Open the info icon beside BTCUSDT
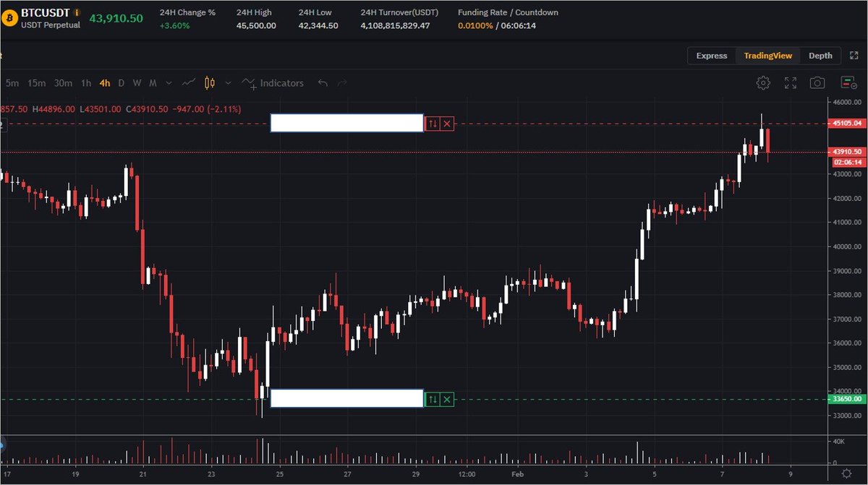868x485 pixels. 77,13
